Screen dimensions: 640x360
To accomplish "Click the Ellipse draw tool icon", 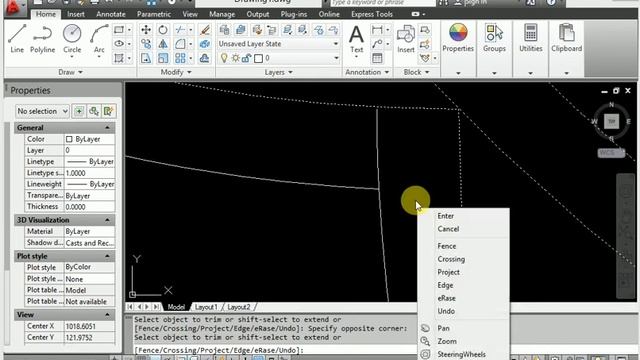I will tap(119, 44).
